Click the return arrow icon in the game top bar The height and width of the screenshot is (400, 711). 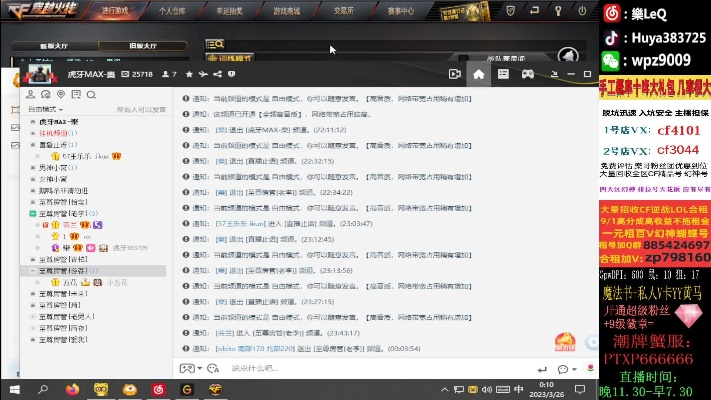point(535,10)
